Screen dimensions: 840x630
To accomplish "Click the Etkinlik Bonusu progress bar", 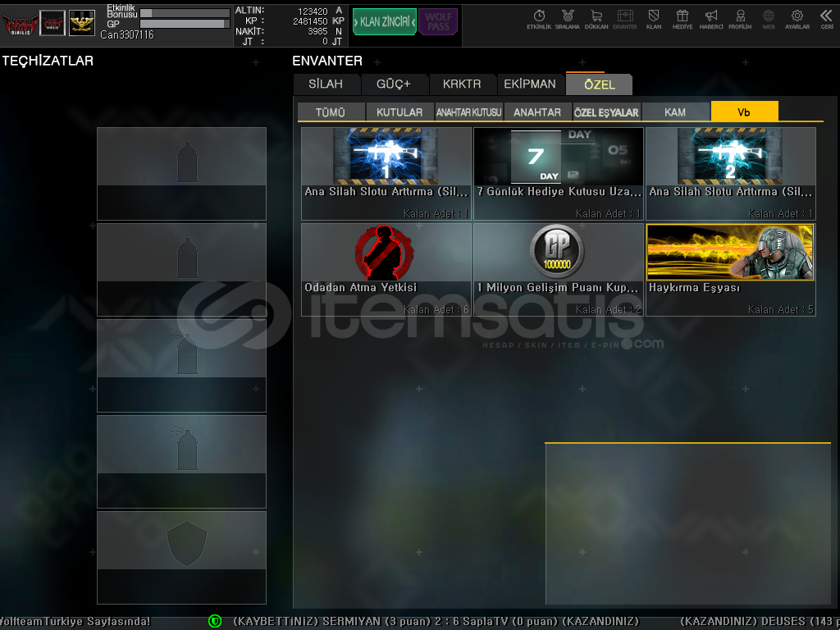I will pyautogui.click(x=185, y=13).
